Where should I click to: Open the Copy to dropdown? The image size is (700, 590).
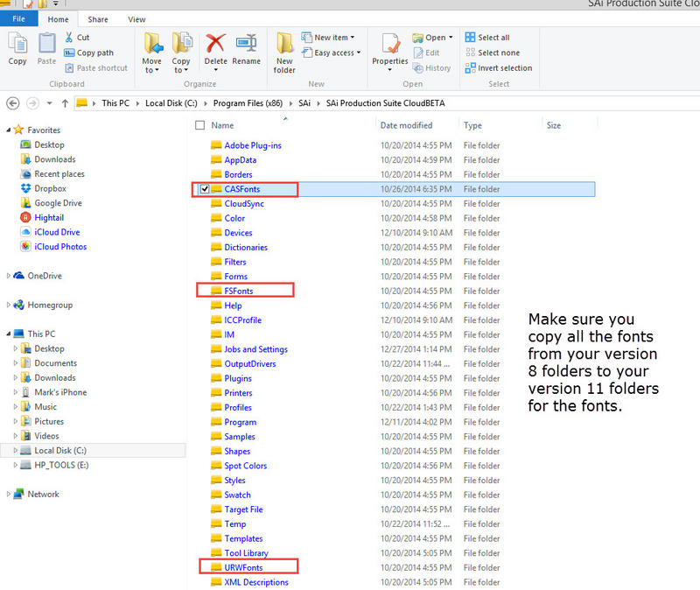[181, 53]
